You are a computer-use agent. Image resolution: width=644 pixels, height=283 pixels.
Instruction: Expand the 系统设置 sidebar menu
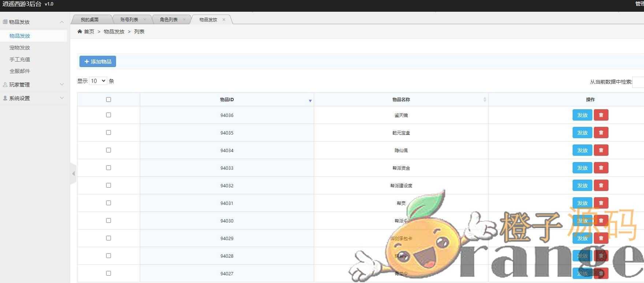[33, 98]
